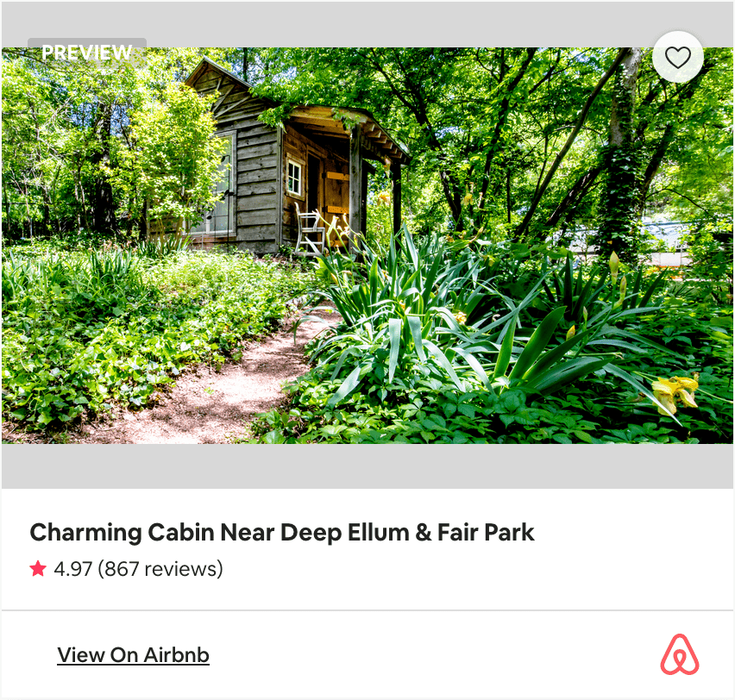Click the Airbnb logo icon
This screenshot has height=700, width=735.
tap(679, 654)
